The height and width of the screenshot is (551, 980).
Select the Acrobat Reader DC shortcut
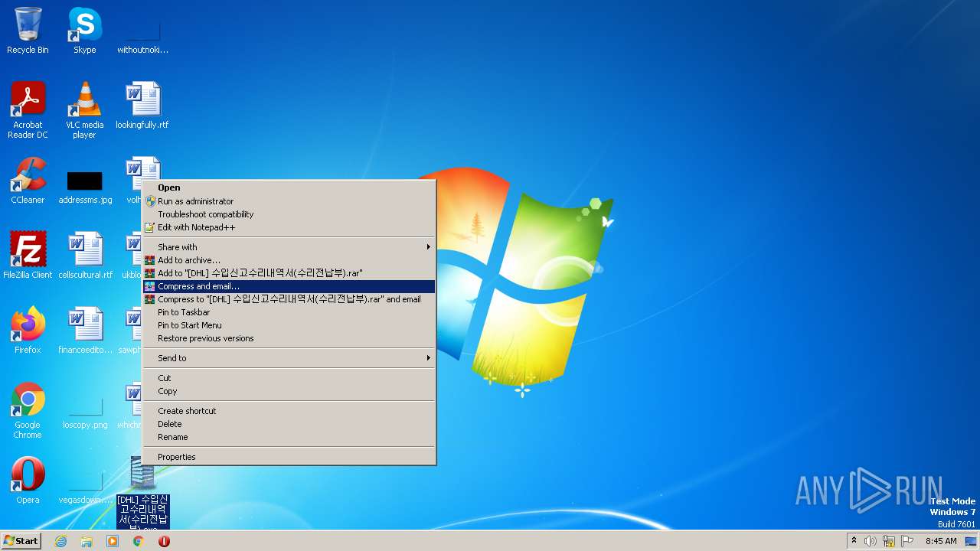tap(28, 110)
